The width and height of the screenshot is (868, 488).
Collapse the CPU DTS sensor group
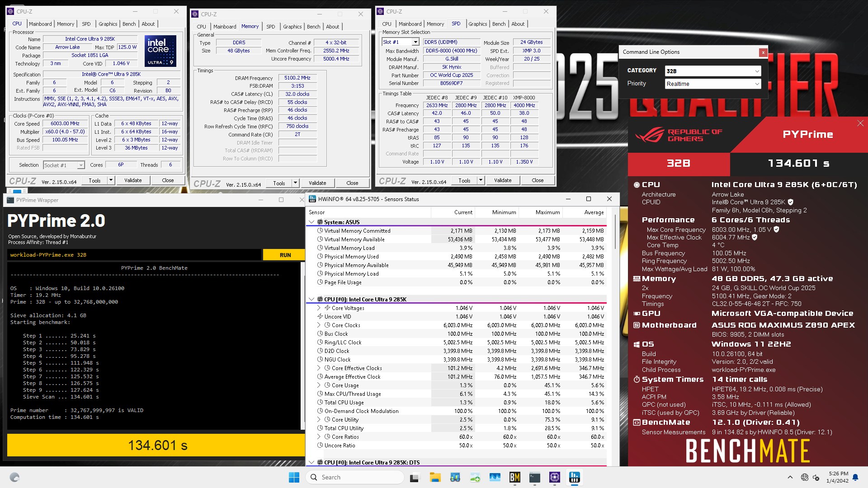point(311,463)
